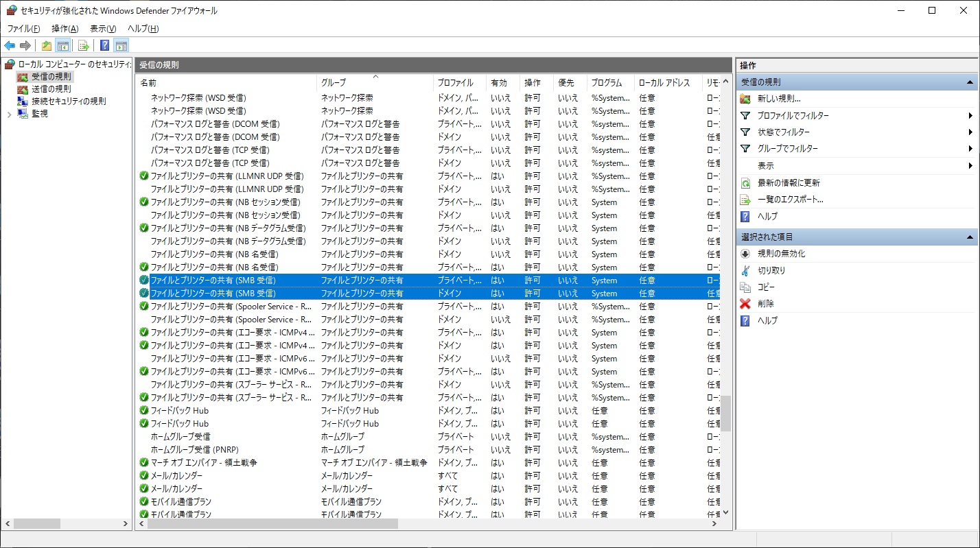Click the rule list horizontal scrollbar thumb

(272, 523)
